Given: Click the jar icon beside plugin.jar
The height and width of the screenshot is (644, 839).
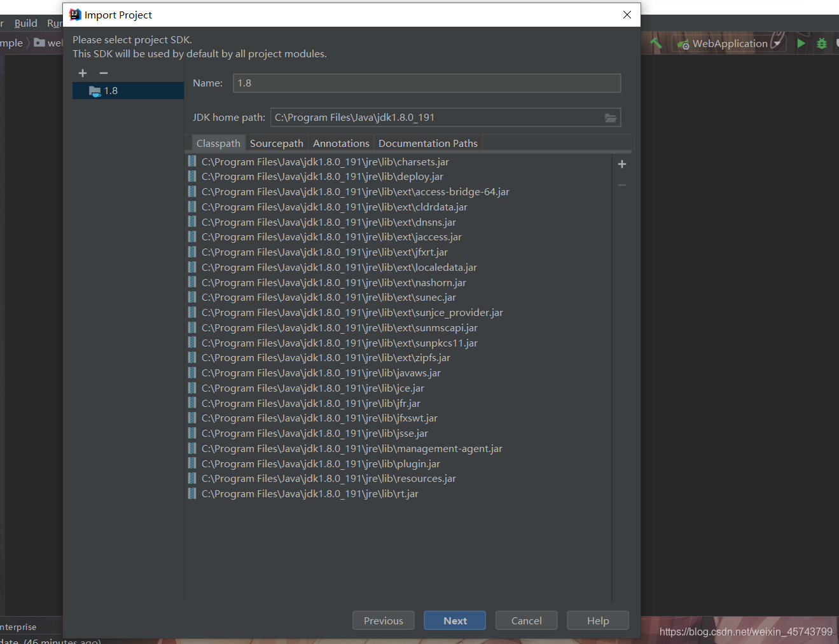Looking at the screenshot, I should click(192, 463).
